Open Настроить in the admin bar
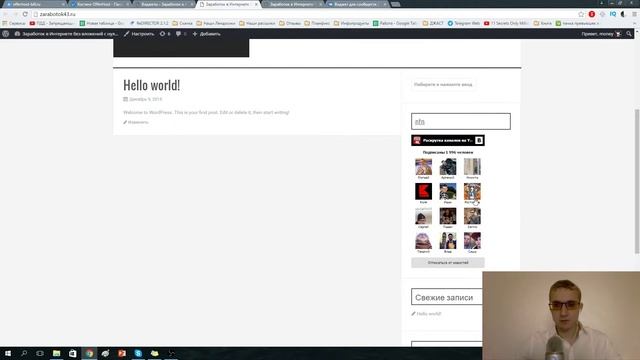Screen dimensions: 640x360 139,34
